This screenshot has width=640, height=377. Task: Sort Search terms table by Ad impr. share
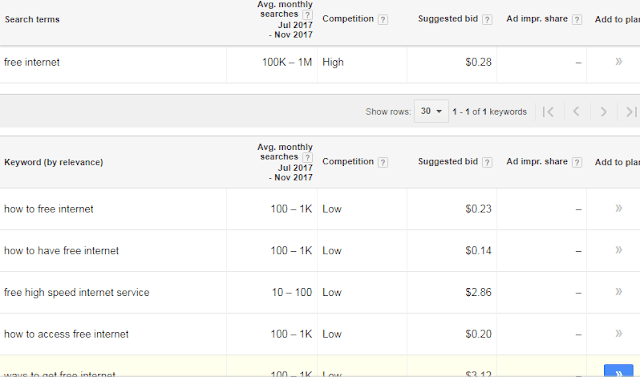(537, 19)
